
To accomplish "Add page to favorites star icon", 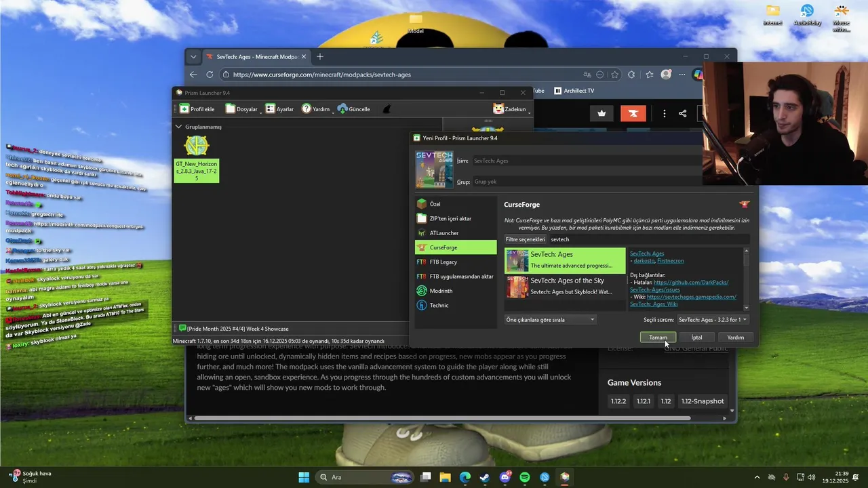I will [x=615, y=75].
